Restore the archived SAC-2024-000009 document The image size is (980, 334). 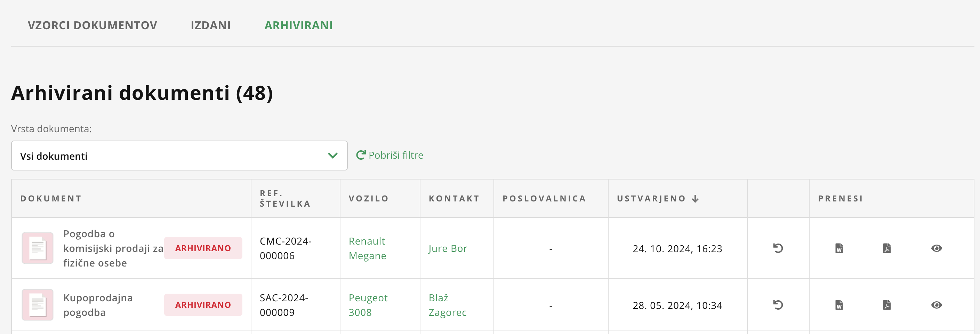[x=778, y=305]
